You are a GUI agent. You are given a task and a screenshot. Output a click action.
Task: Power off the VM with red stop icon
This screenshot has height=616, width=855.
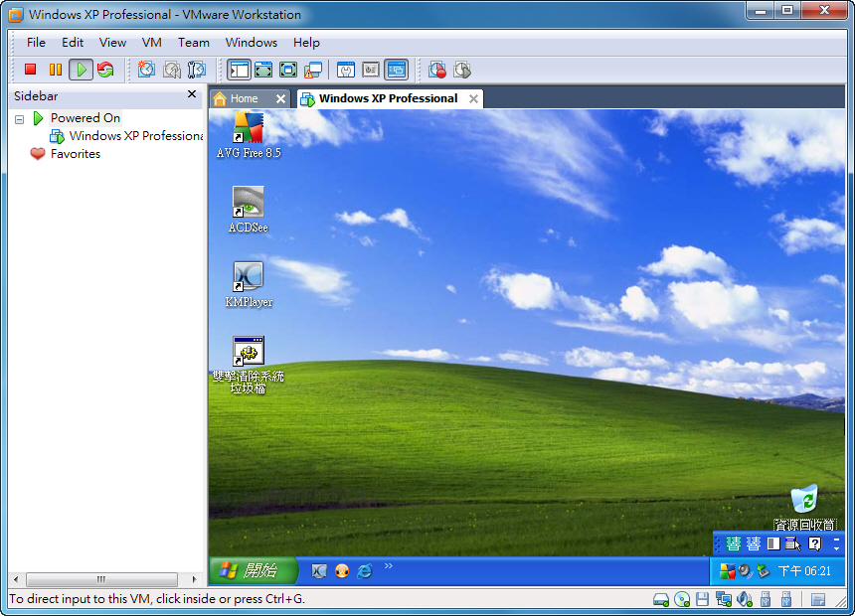(x=30, y=70)
